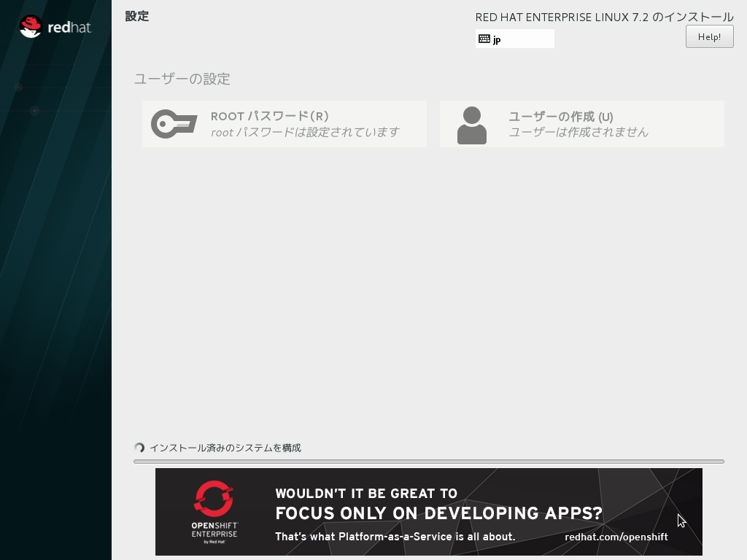Image resolution: width=747 pixels, height=560 pixels.
Task: Click the RED HAT ENTERPRISE LINUX 7.2 title
Action: 604,17
